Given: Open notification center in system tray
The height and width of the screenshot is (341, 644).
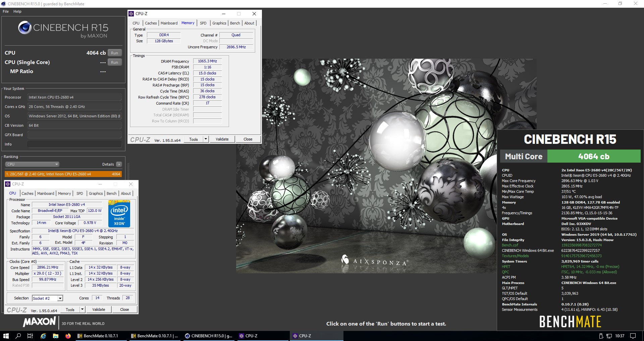Looking at the screenshot, I should pyautogui.click(x=633, y=336).
